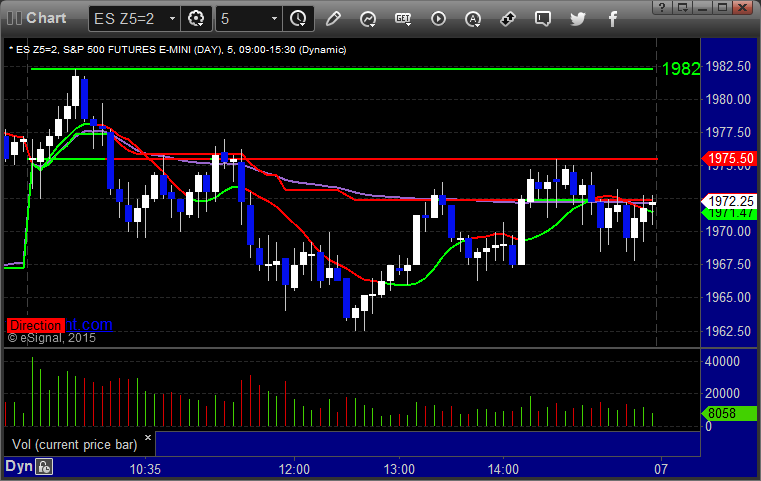Screen dimensions: 761x481
Task: Close the Vol current price bar tab
Action: (148, 437)
